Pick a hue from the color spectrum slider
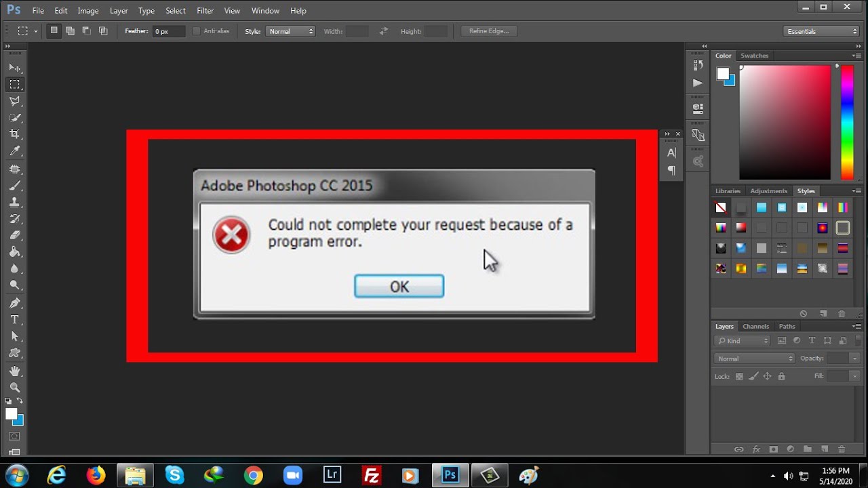 tap(846, 122)
